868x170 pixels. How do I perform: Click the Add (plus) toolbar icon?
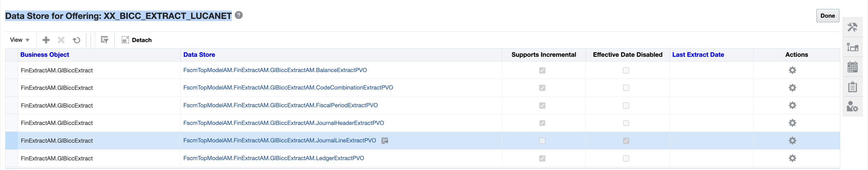46,40
